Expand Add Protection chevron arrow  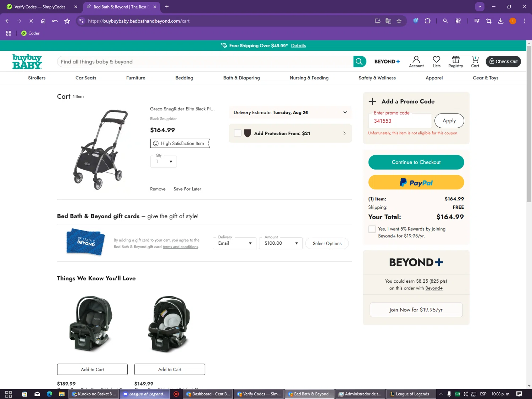point(344,133)
